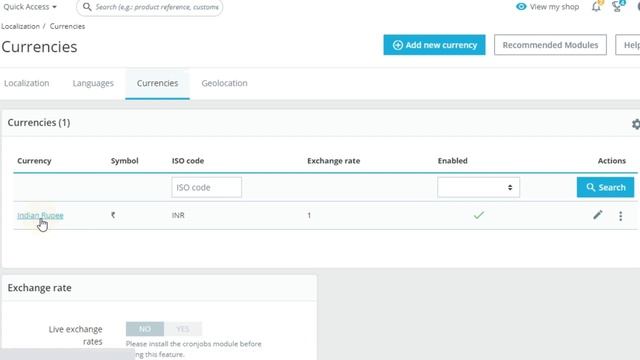Click the INR ISO code cell
This screenshot has height=360, width=640.
[178, 215]
